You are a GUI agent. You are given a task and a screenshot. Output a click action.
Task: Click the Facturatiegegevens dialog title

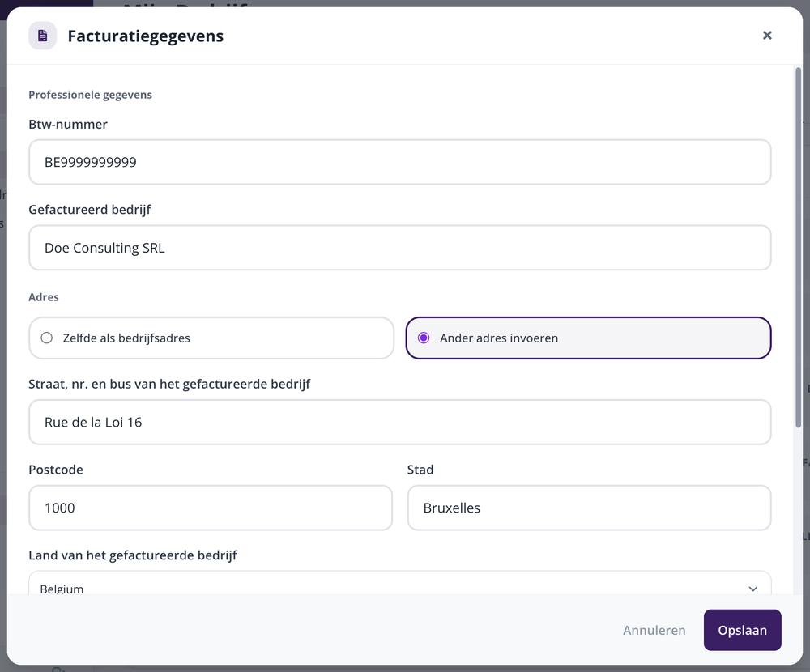coord(146,36)
